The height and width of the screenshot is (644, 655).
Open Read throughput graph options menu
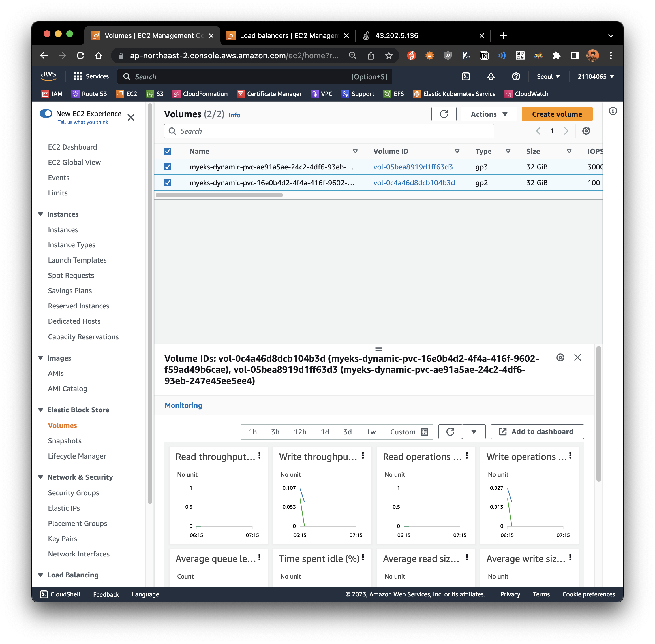tap(259, 456)
